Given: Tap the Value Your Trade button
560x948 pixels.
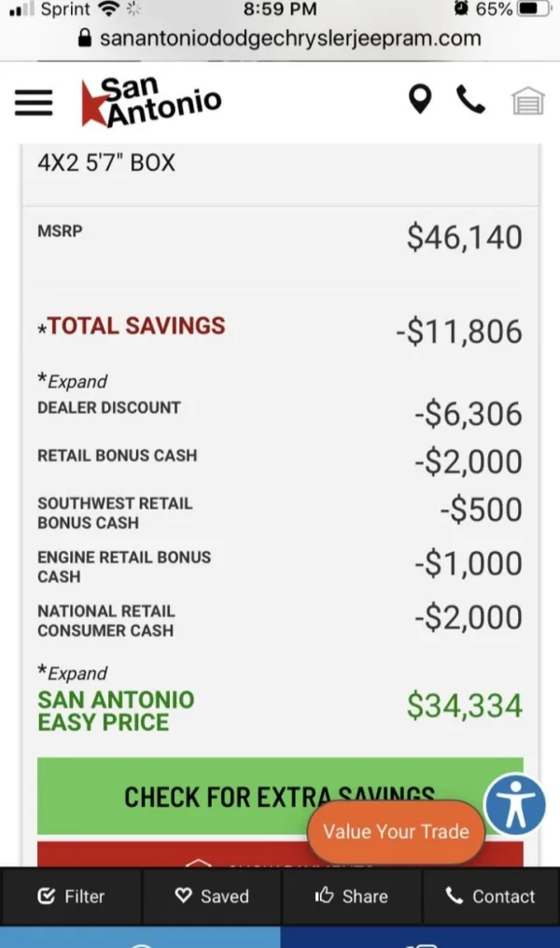Looking at the screenshot, I should click(396, 831).
